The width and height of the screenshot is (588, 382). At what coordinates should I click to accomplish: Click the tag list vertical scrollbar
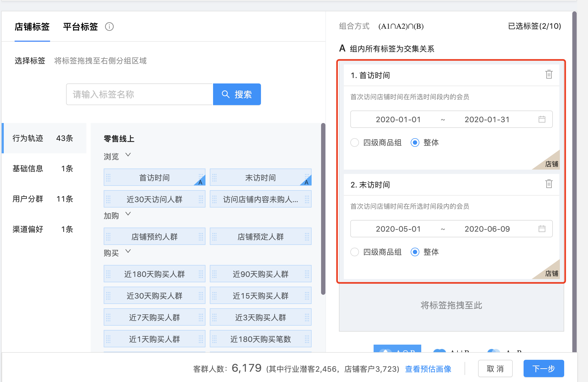323,209
